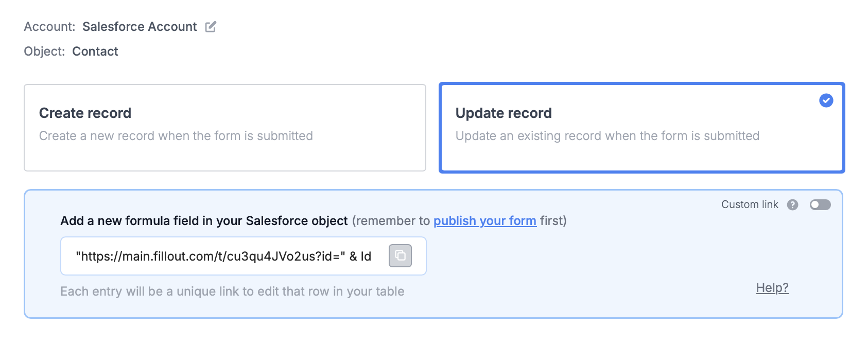Click the 'Add a new formula field' heading

click(x=204, y=221)
